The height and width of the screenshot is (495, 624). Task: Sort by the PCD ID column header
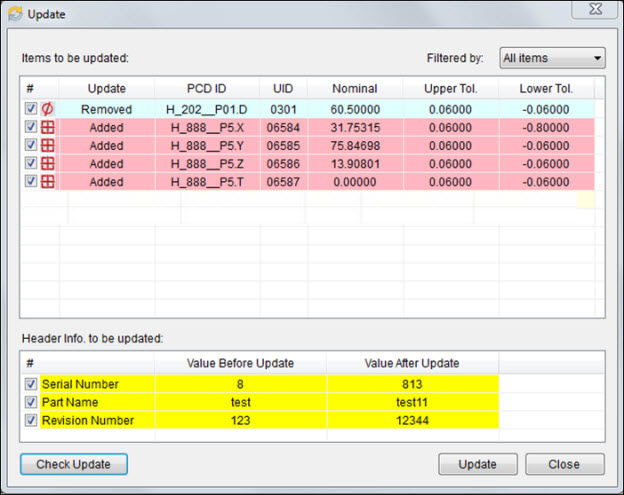coord(207,89)
